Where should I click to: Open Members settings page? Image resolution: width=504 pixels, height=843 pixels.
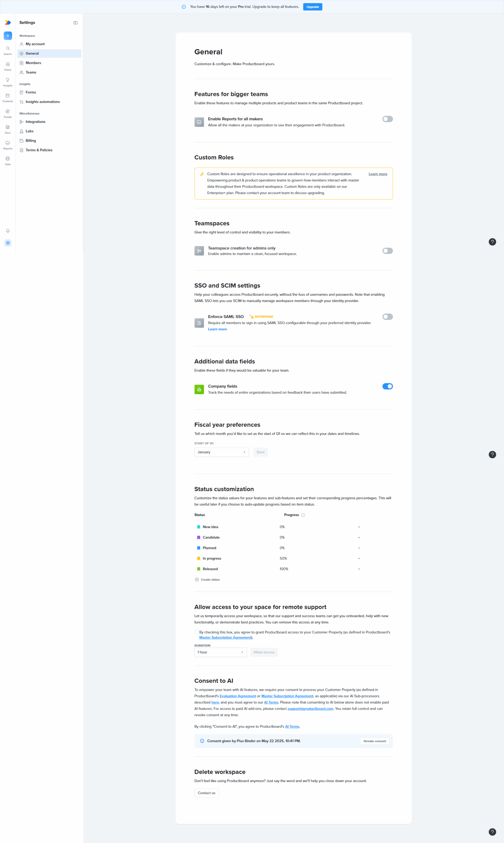33,63
